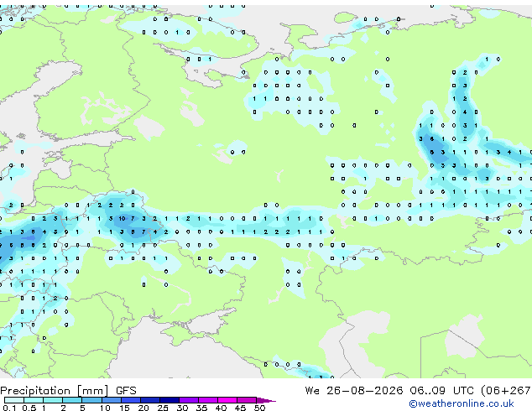Image resolution: width=532 pixels, height=411 pixels.
Task: Select the 25 to 30 mm legend swatch
Action: tap(170, 400)
